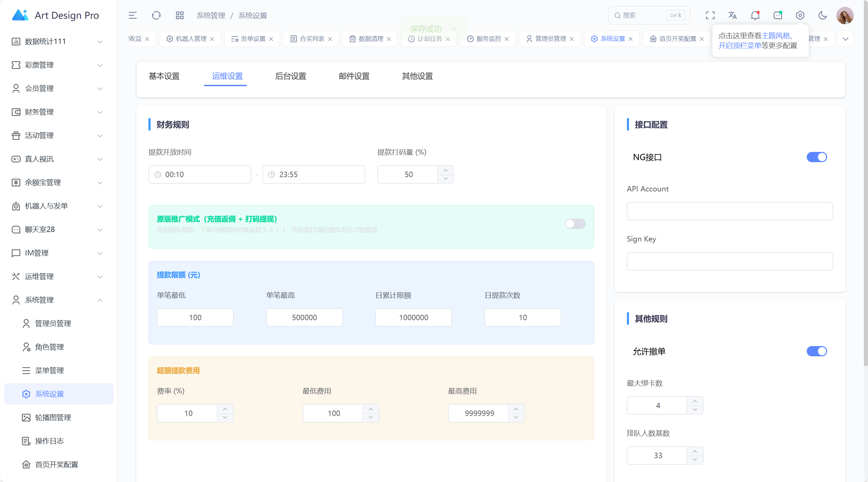Switch to dark mode with the moon icon

tap(822, 15)
